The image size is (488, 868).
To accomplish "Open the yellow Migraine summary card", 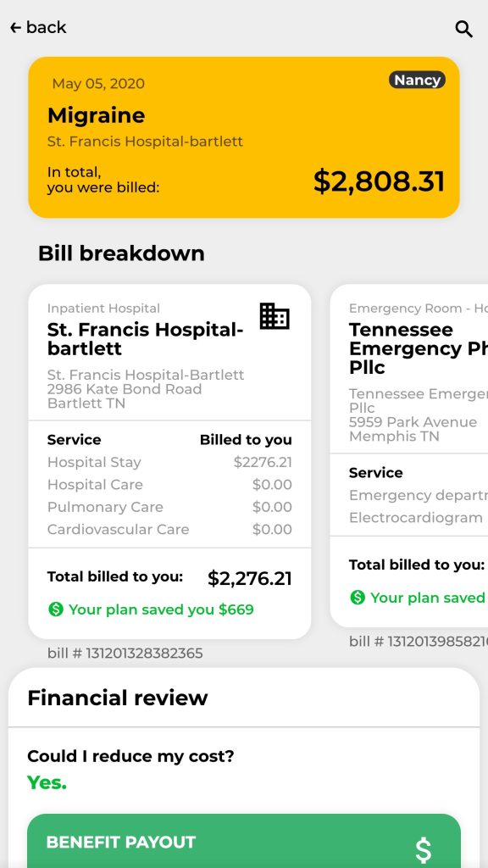I will click(x=244, y=137).
